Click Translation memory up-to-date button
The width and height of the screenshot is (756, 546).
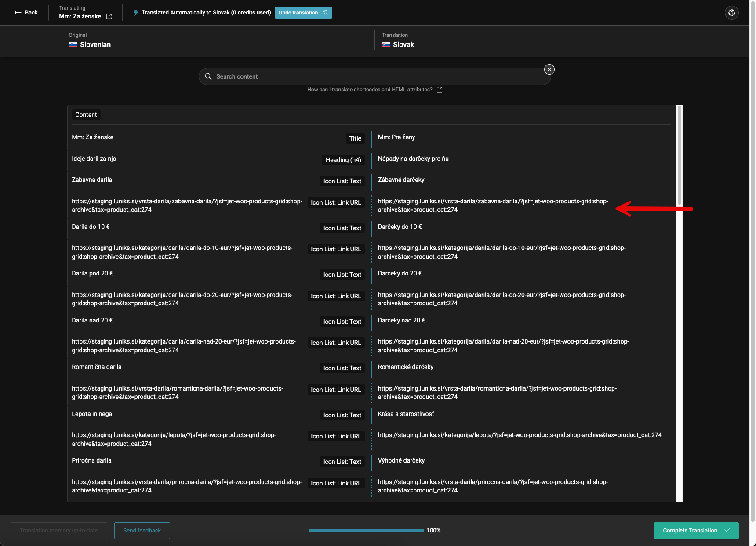coord(59,531)
